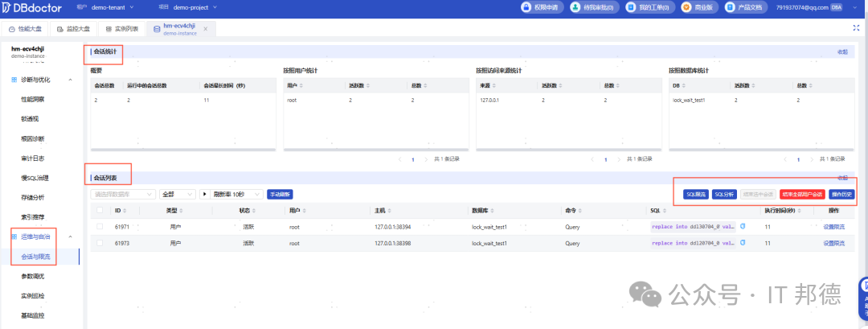This screenshot has height=329, width=868.
Task: Click play icon beside 刷新率 10秒
Action: tap(205, 195)
